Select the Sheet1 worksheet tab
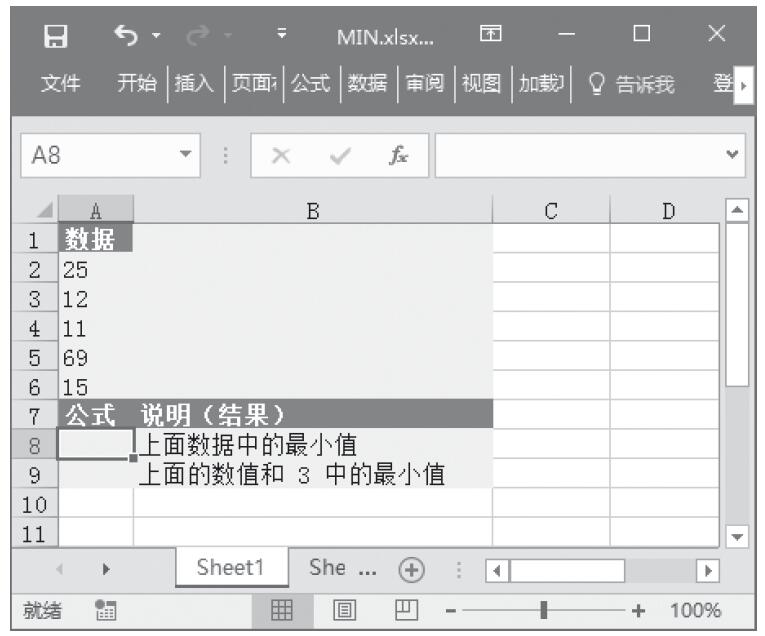This screenshot has height=636, width=765. (230, 568)
